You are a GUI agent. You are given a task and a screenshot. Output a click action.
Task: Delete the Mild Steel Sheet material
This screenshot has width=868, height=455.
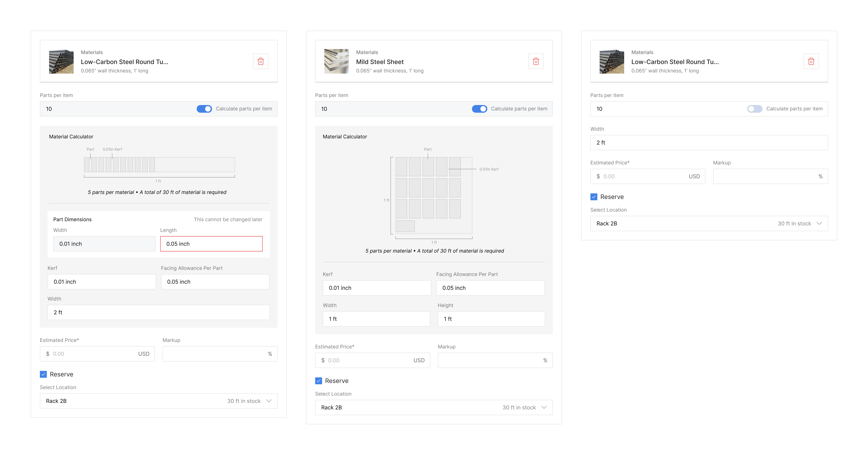535,61
